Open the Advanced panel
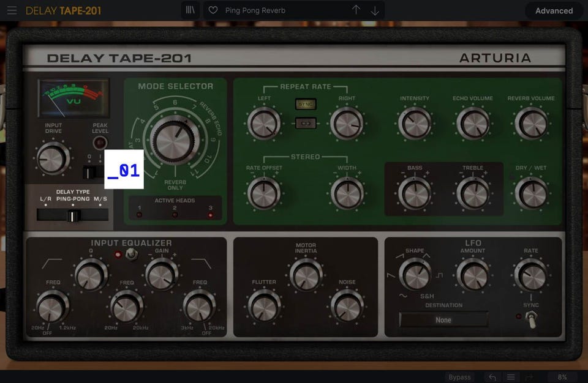Image resolution: width=588 pixels, height=383 pixels. click(x=554, y=11)
